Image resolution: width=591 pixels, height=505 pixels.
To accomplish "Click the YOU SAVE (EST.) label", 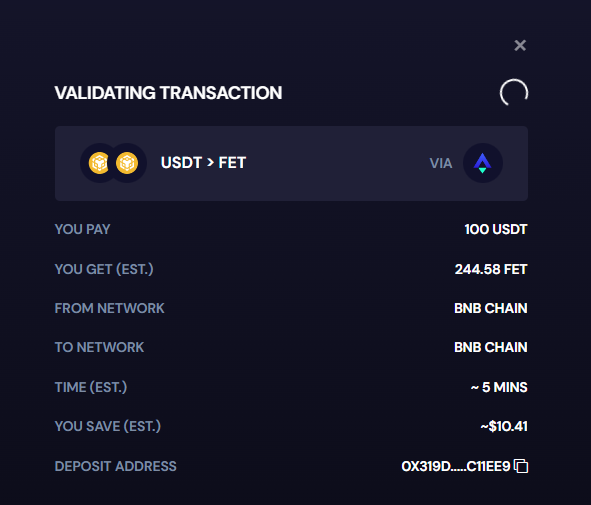I will tap(108, 426).
